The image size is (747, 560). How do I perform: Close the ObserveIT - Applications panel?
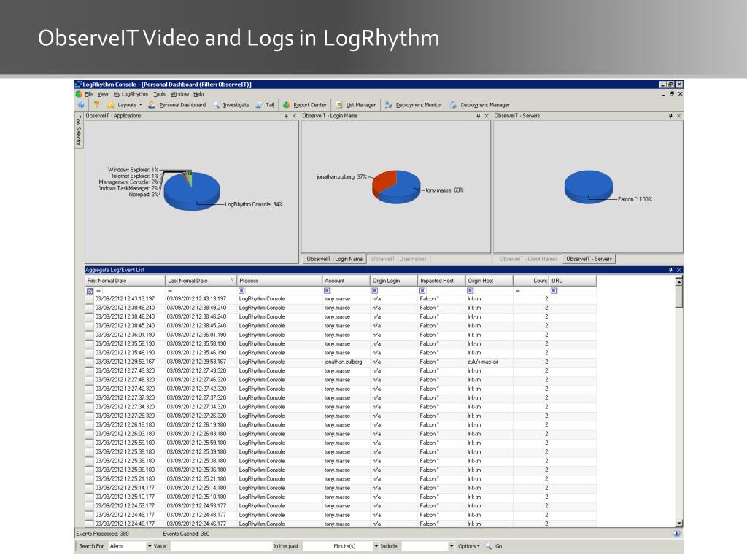point(295,116)
